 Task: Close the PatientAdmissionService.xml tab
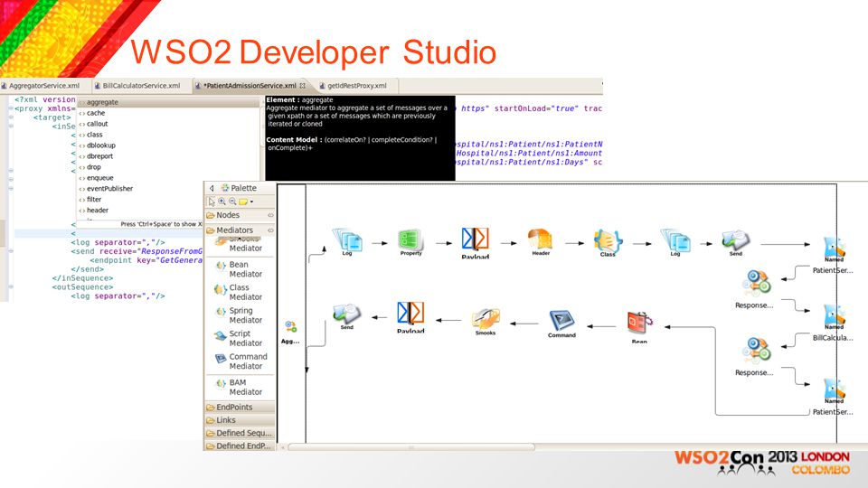[x=302, y=86]
